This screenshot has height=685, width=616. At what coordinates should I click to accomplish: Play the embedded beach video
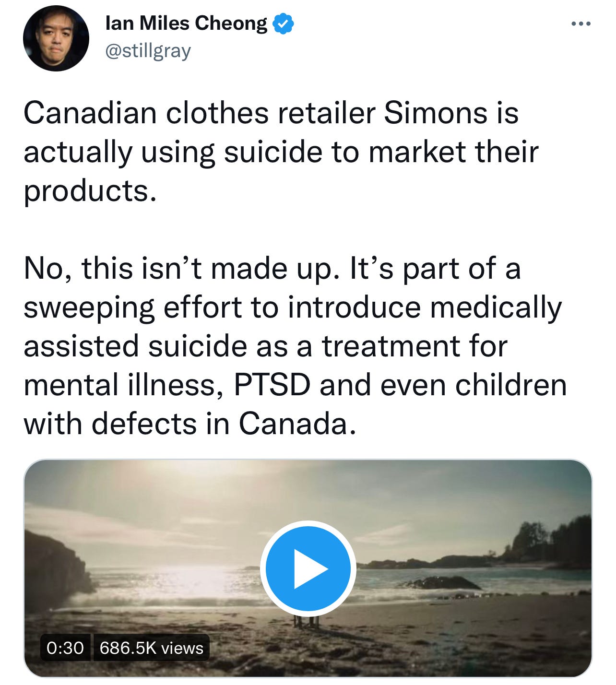pos(308,568)
